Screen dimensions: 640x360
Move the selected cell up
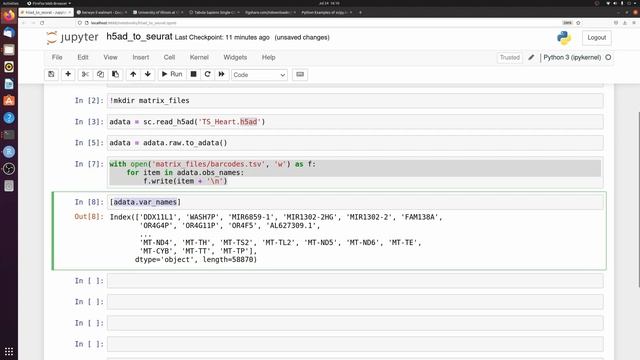pyautogui.click(x=133, y=74)
